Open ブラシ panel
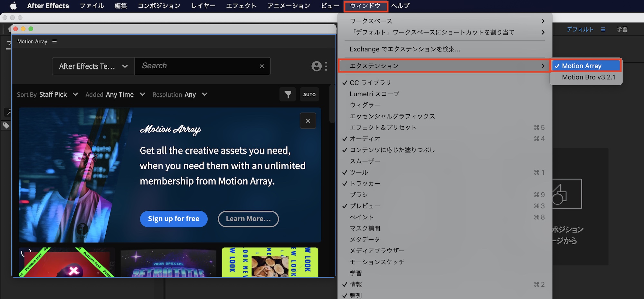This screenshot has height=299, width=644. [x=445, y=195]
